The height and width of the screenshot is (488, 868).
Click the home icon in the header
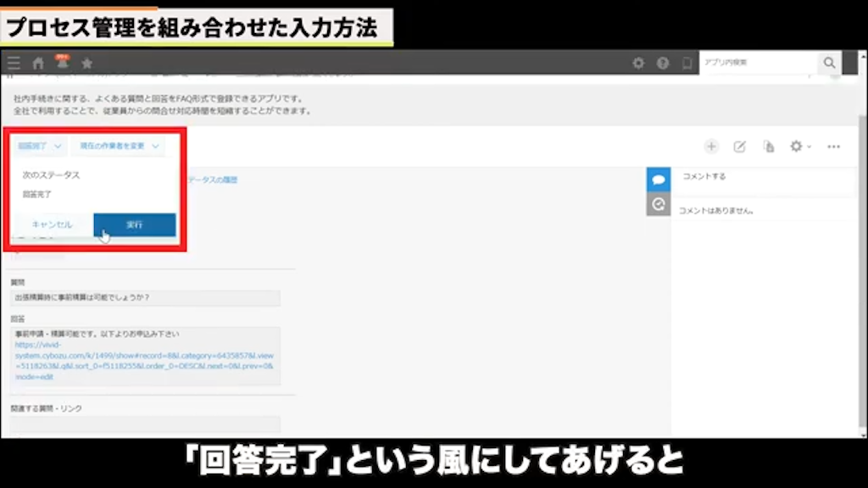tap(38, 62)
